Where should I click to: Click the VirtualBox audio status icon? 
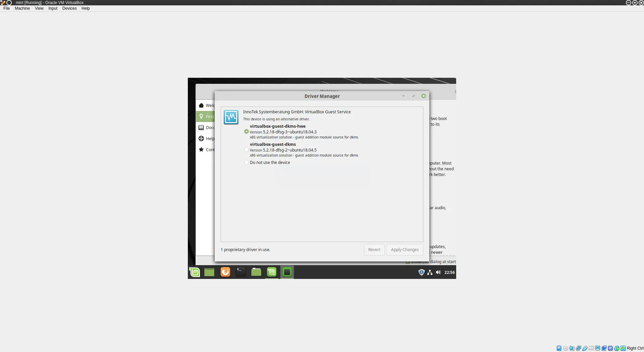click(x=572, y=348)
